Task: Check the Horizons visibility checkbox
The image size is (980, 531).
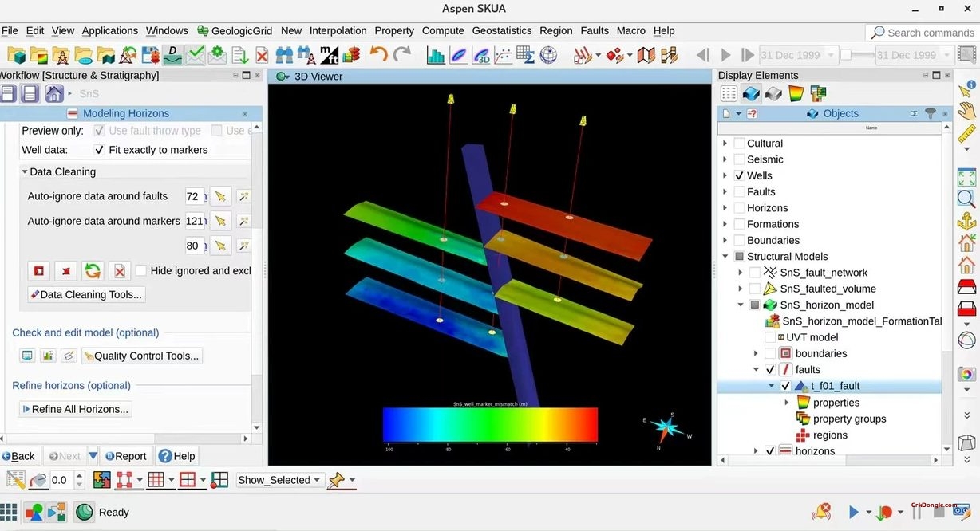Action: (739, 208)
